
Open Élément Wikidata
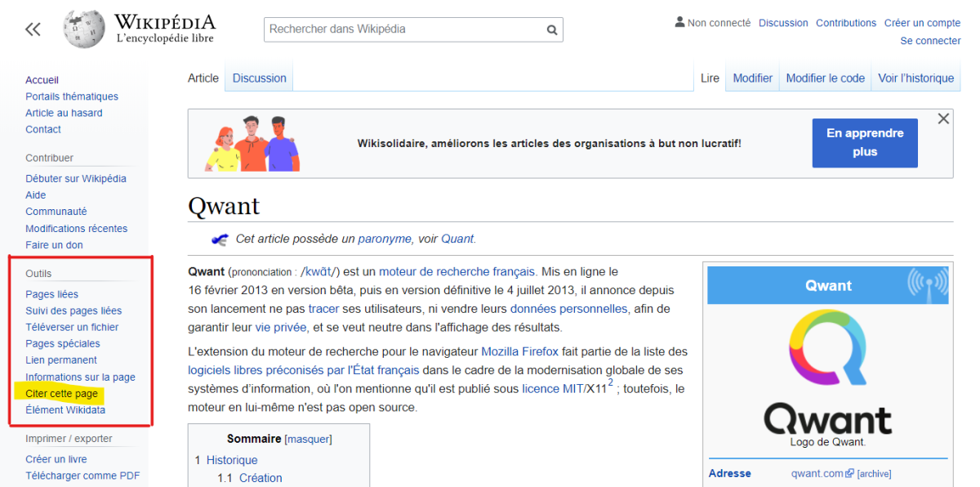65,409
